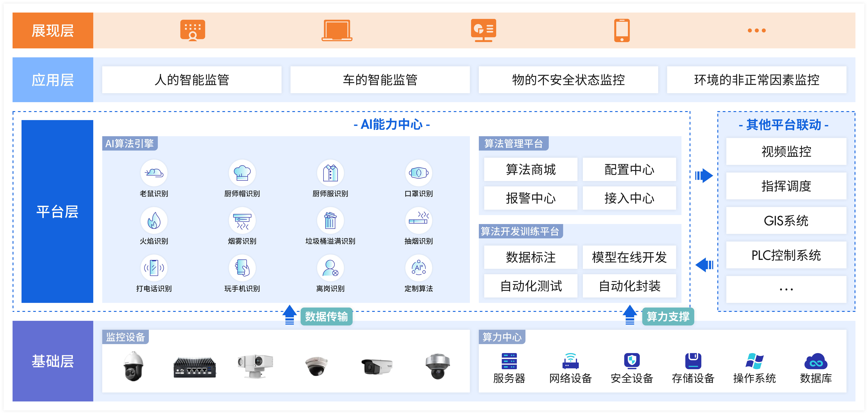
Task: Open 人的智能监管 box
Action: tap(192, 80)
